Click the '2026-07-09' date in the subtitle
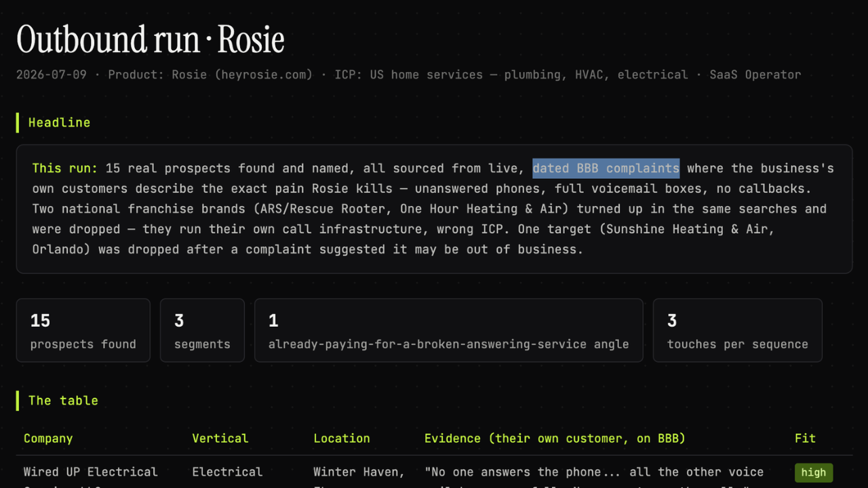Screen dimensions: 868x488 coord(52,75)
